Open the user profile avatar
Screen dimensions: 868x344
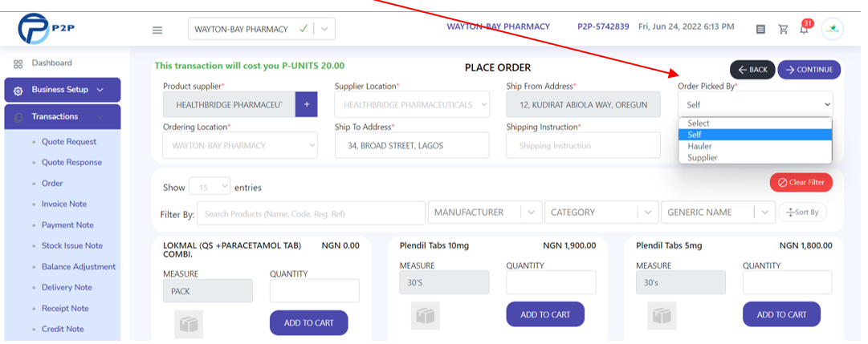832,30
